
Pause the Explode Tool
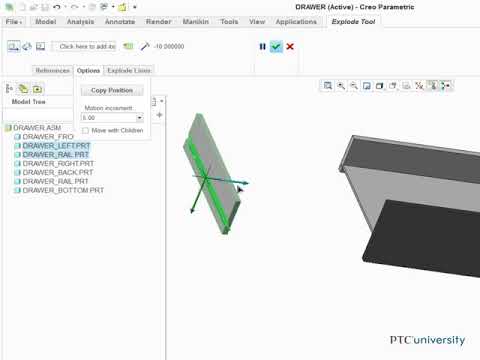[x=262, y=47]
